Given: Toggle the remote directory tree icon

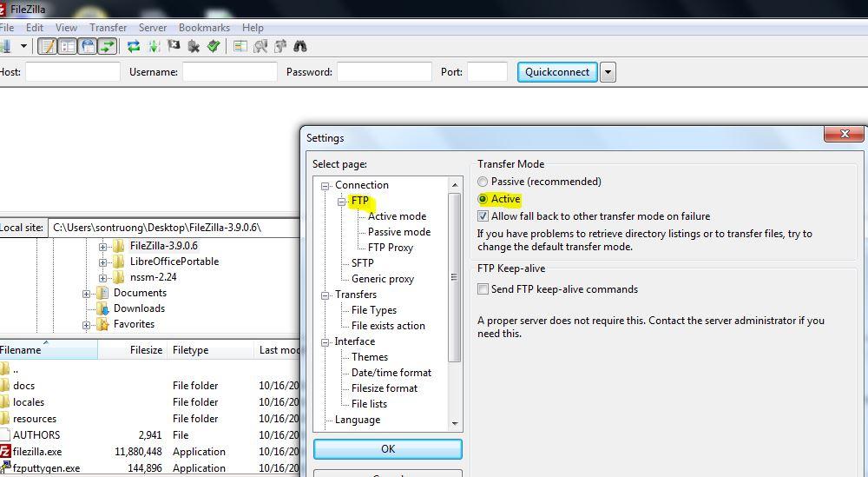Looking at the screenshot, I should pyautogui.click(x=88, y=46).
